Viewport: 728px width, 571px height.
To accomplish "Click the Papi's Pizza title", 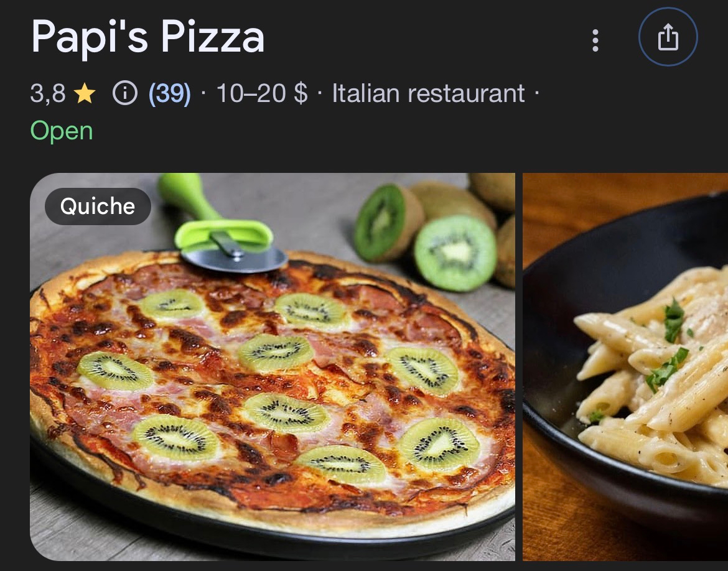I will pyautogui.click(x=147, y=37).
